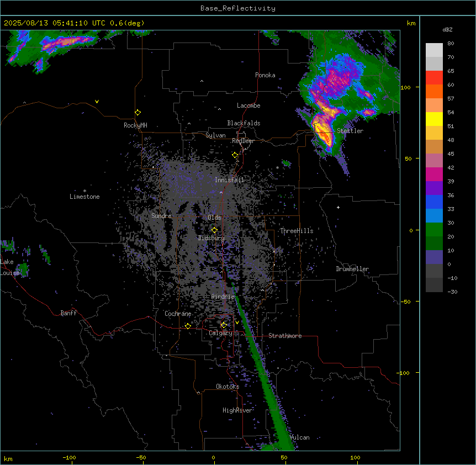Click the Lake Louise label
The height and width of the screenshot is (465, 476).
pyautogui.click(x=10, y=267)
